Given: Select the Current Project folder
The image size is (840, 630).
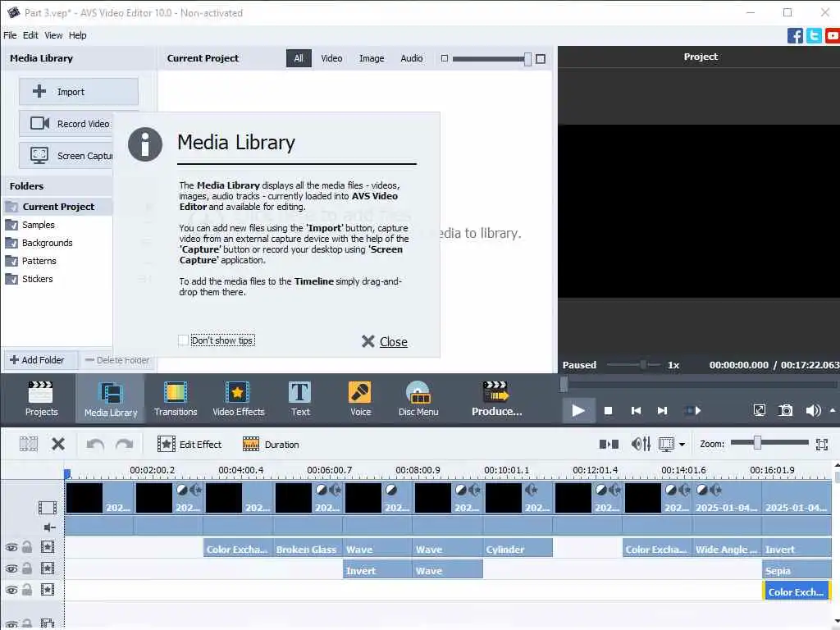Looking at the screenshot, I should click(58, 207).
